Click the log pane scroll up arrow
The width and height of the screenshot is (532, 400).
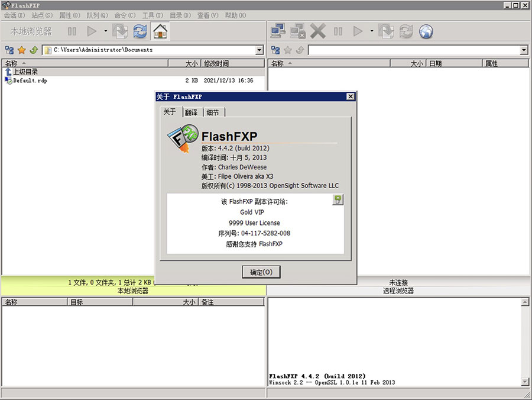525,302
